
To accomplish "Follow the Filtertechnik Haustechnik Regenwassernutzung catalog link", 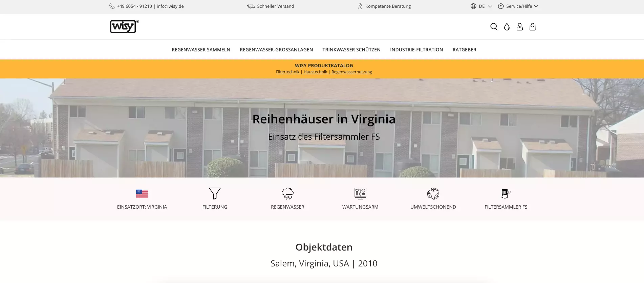I will click(x=324, y=72).
